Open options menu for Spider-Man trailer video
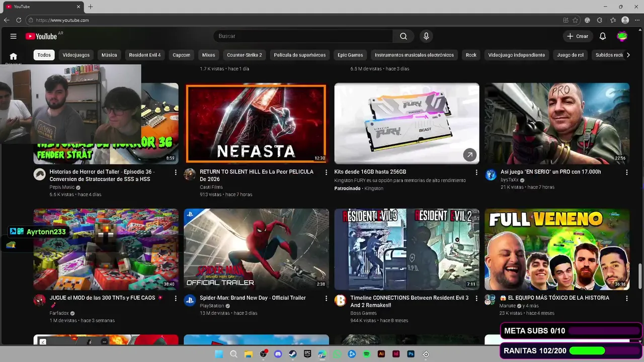Viewport: 644px width, 362px height. pos(326,298)
